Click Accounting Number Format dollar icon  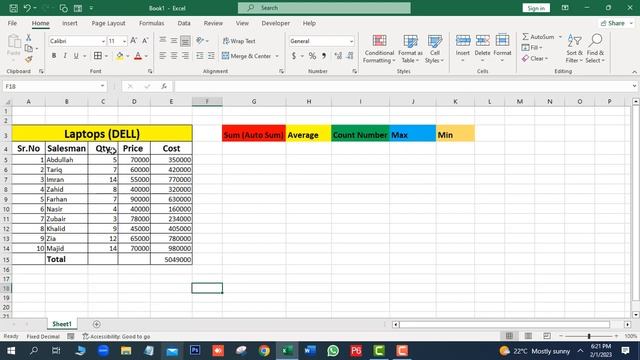294,56
